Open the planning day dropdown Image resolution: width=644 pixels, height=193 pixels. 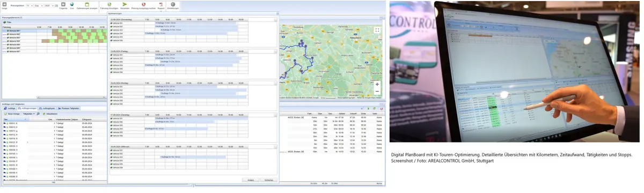click(x=32, y=6)
